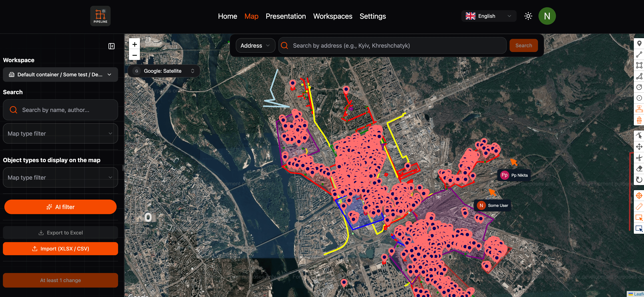Select the draw marker tool

(639, 43)
